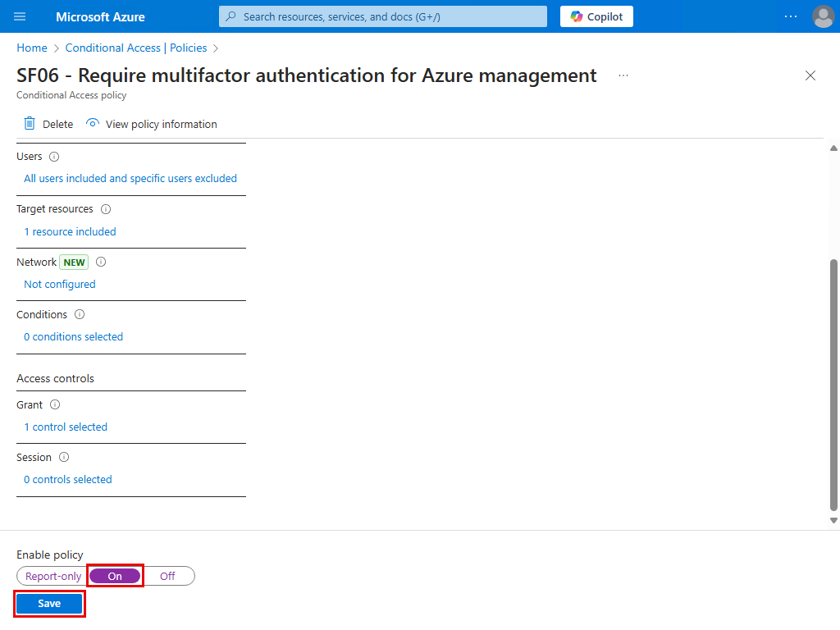Screen dimensions: 840x630
Task: Click the Delete label in toolbar
Action: [58, 125]
